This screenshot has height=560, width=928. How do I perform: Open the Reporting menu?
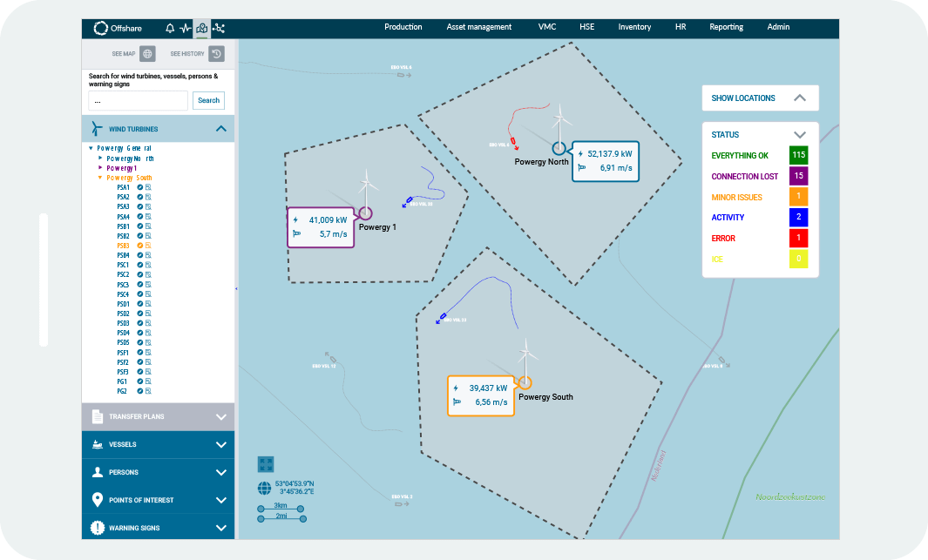click(x=726, y=27)
